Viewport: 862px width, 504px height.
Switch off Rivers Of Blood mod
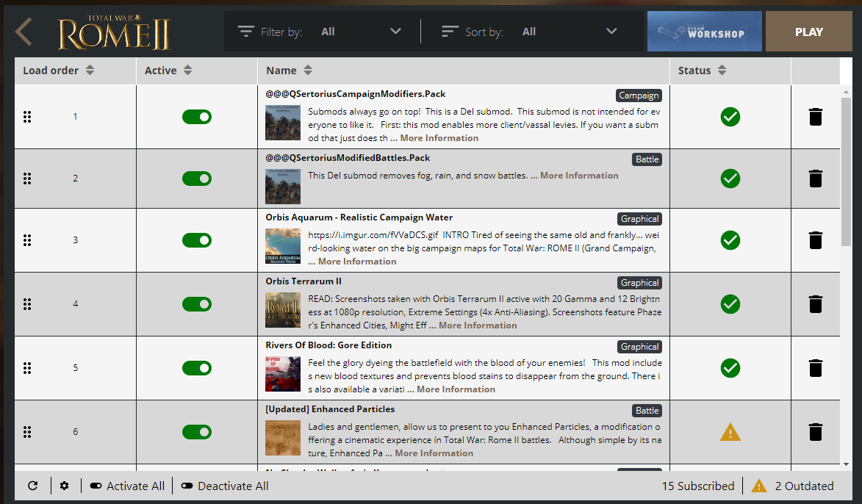tap(197, 367)
